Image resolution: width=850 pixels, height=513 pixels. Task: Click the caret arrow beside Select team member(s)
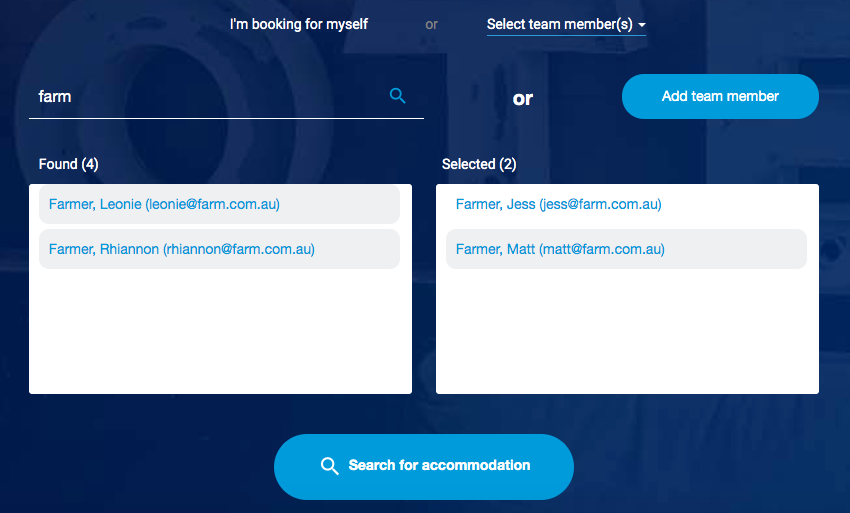[x=641, y=25]
